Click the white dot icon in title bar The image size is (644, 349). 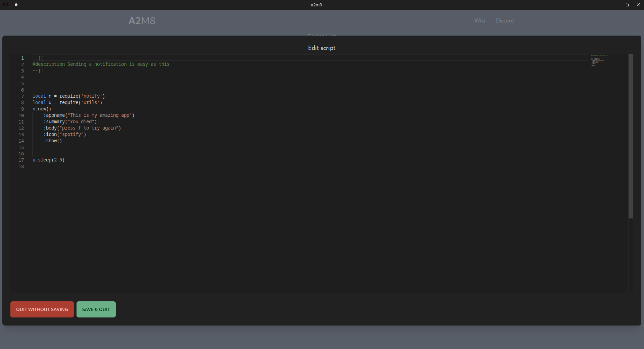coord(16,5)
